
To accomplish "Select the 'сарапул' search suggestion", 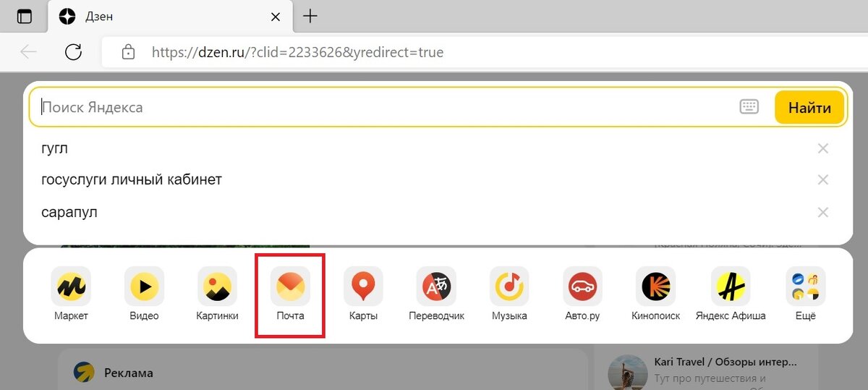I will [x=69, y=213].
